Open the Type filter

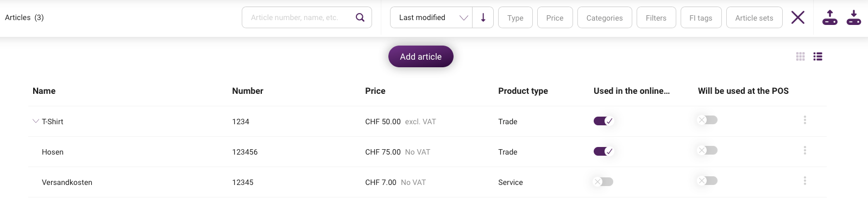coord(515,17)
